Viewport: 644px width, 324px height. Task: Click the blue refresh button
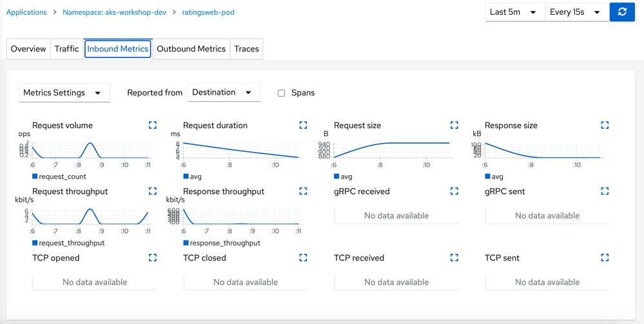point(622,12)
